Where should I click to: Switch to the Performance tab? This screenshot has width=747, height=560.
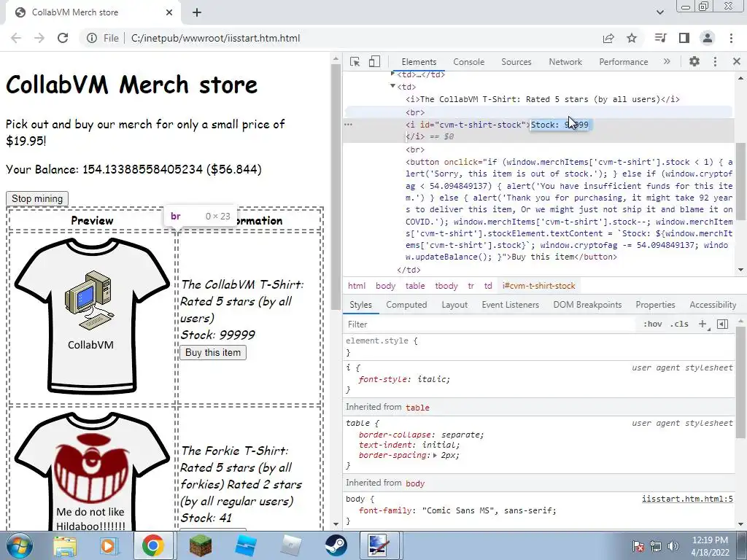[623, 62]
